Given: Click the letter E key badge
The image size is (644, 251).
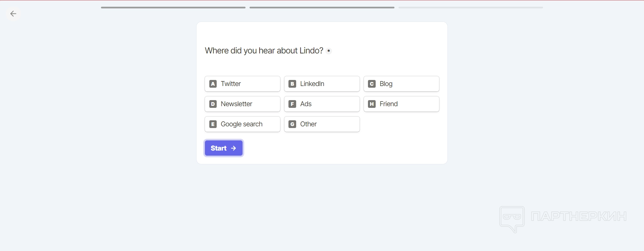Looking at the screenshot, I should click(x=213, y=124).
